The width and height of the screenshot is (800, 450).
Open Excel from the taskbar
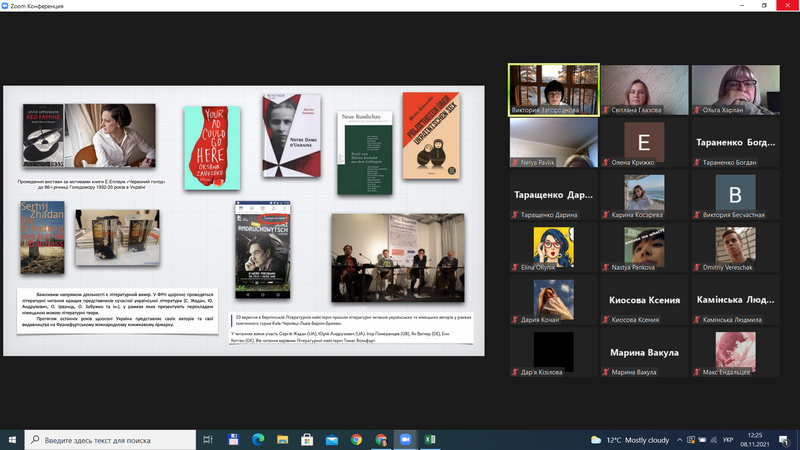(x=430, y=440)
